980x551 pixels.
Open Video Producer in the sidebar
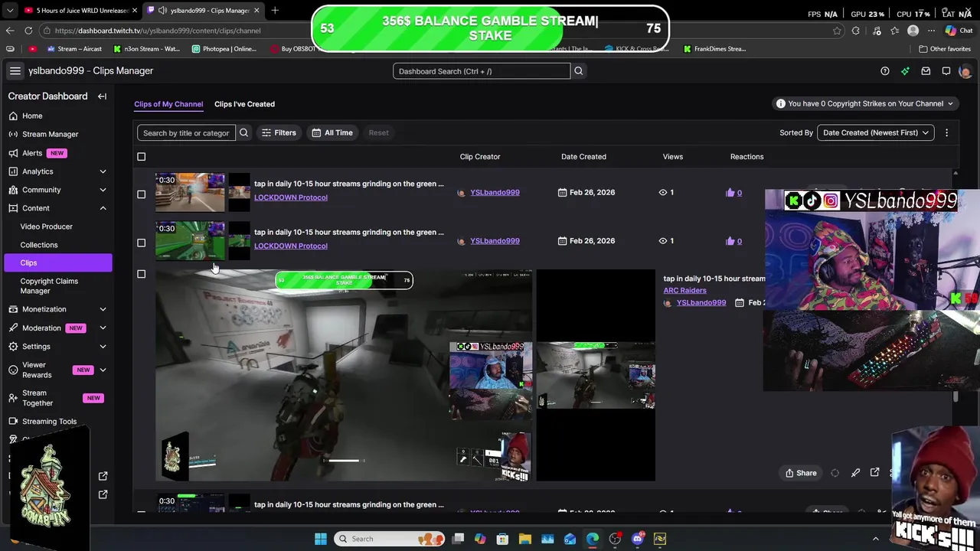click(x=47, y=227)
